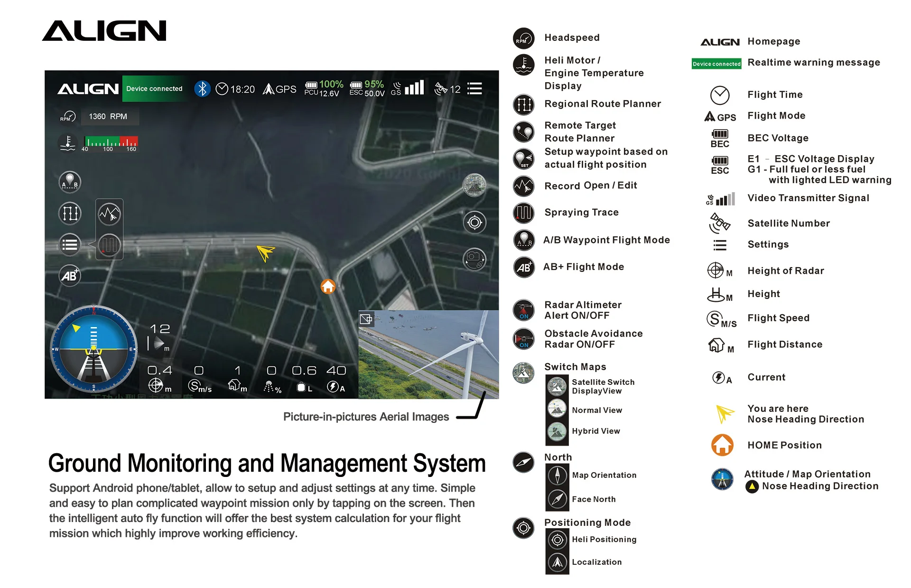Tap the engine temperature icon beside the gauge
Image resolution: width=911 pixels, height=588 pixels.
[x=68, y=143]
